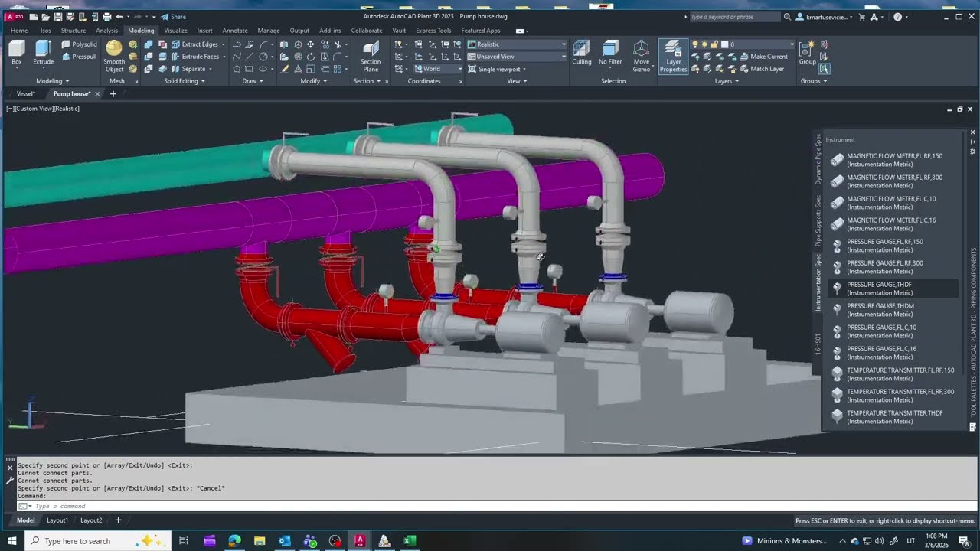980x551 pixels.
Task: Open Dynamic Pipe Spec palette tab
Action: click(x=818, y=160)
